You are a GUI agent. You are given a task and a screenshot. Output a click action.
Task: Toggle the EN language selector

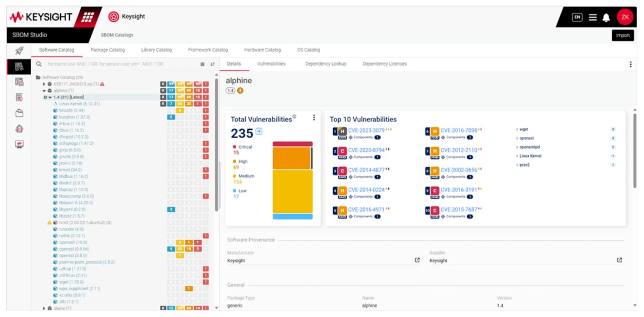577,17
